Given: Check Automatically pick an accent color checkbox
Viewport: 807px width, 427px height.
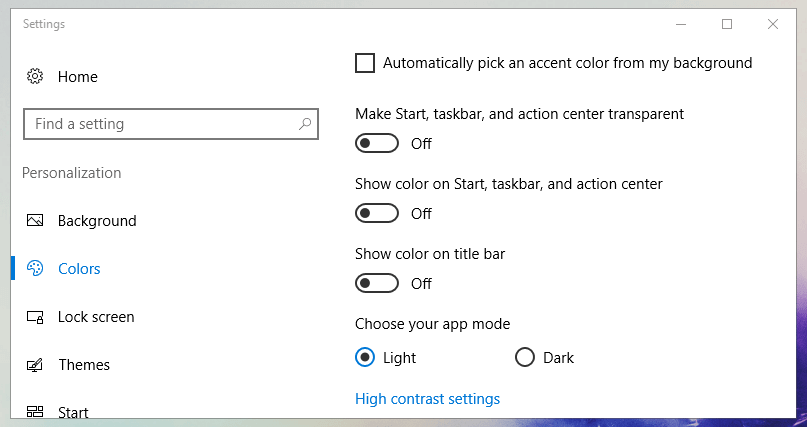Looking at the screenshot, I should (x=365, y=63).
